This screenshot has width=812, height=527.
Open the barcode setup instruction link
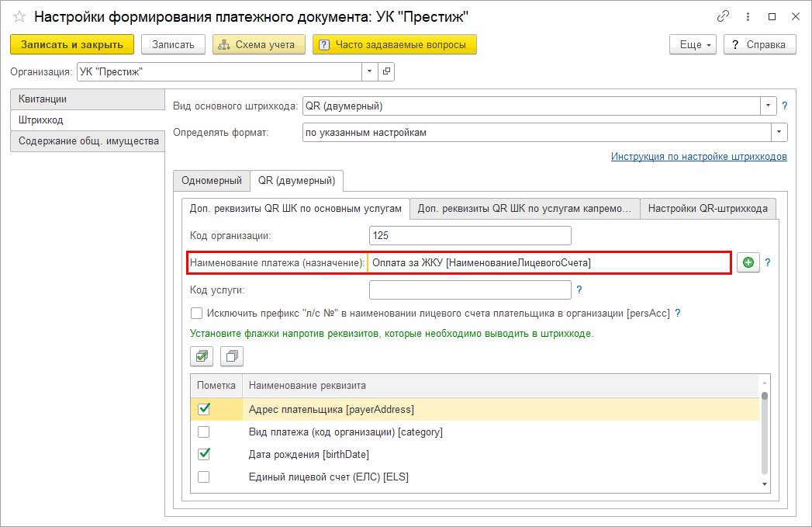698,156
